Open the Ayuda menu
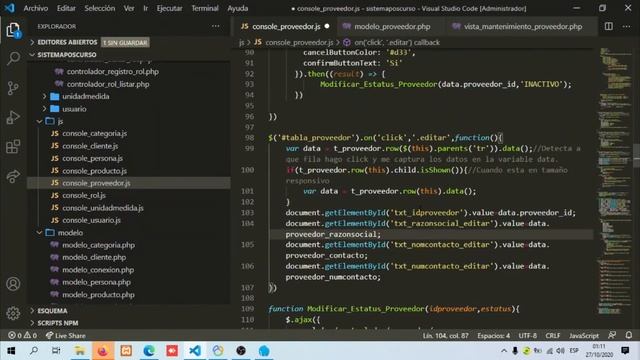 pos(238,8)
